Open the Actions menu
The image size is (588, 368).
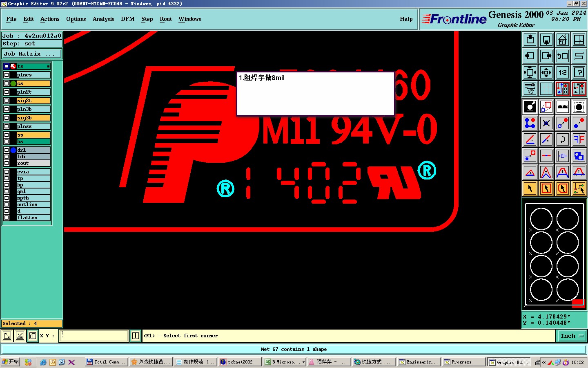50,19
